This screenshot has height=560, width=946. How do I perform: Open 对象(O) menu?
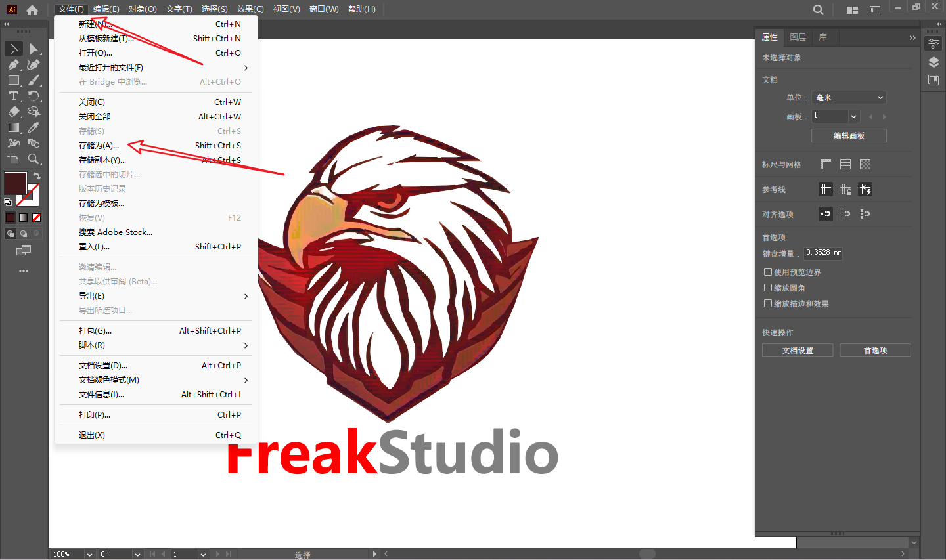pos(143,9)
